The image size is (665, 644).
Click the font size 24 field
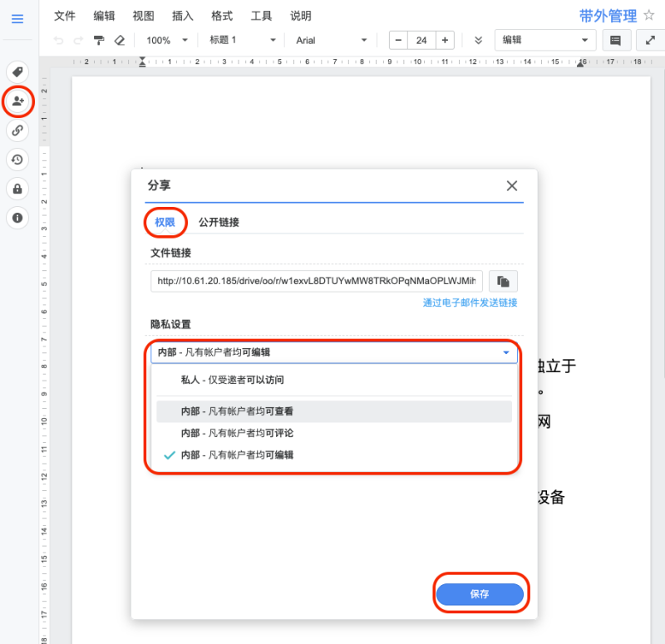coord(421,40)
